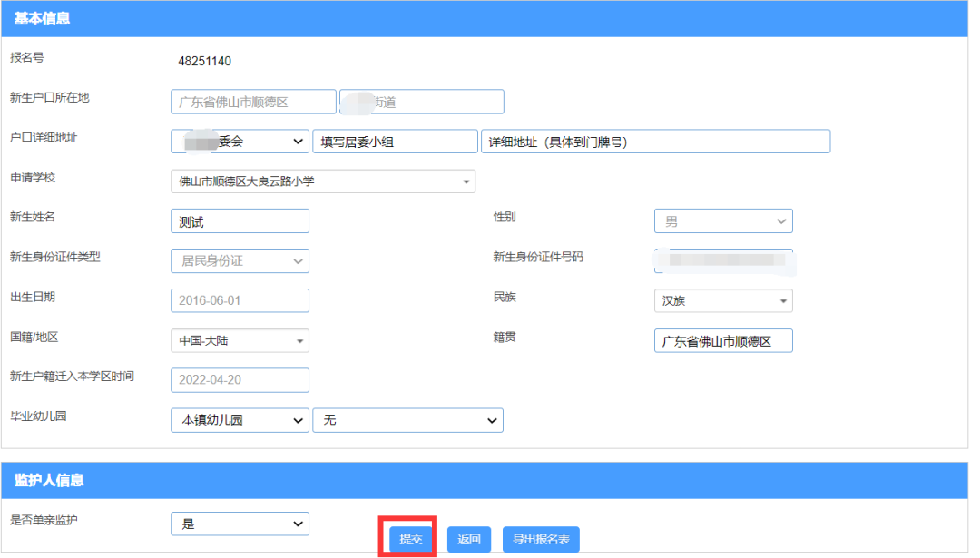Click the 出生日期 birth date field
The image size is (980, 558).
click(x=240, y=300)
